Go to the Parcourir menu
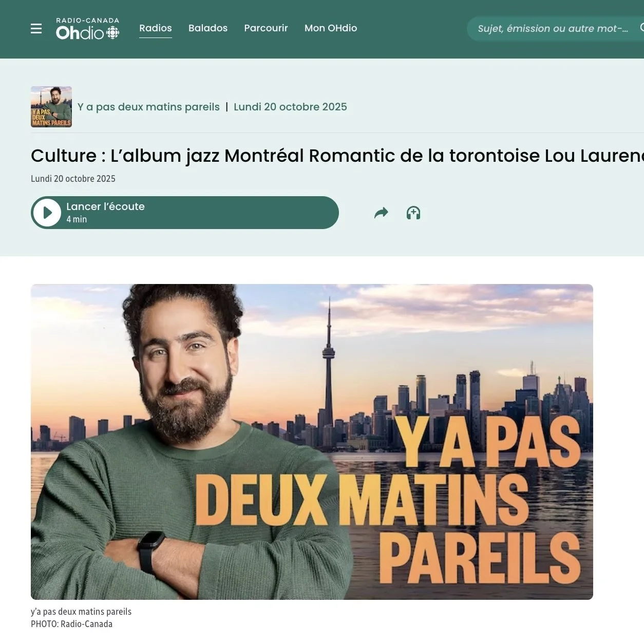Image resolution: width=644 pixels, height=644 pixels. pos(266,28)
